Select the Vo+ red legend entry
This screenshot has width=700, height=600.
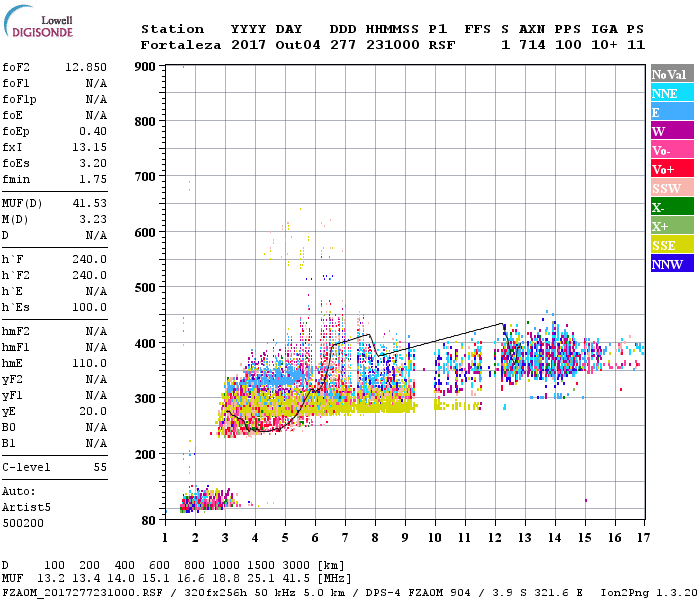(671, 169)
